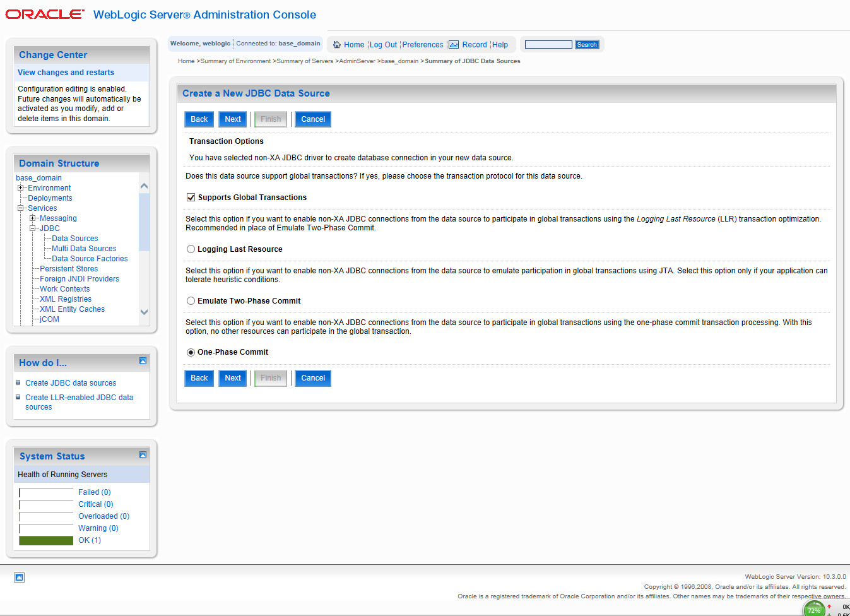Click the Home house icon
The image size is (850, 616).
(337, 45)
